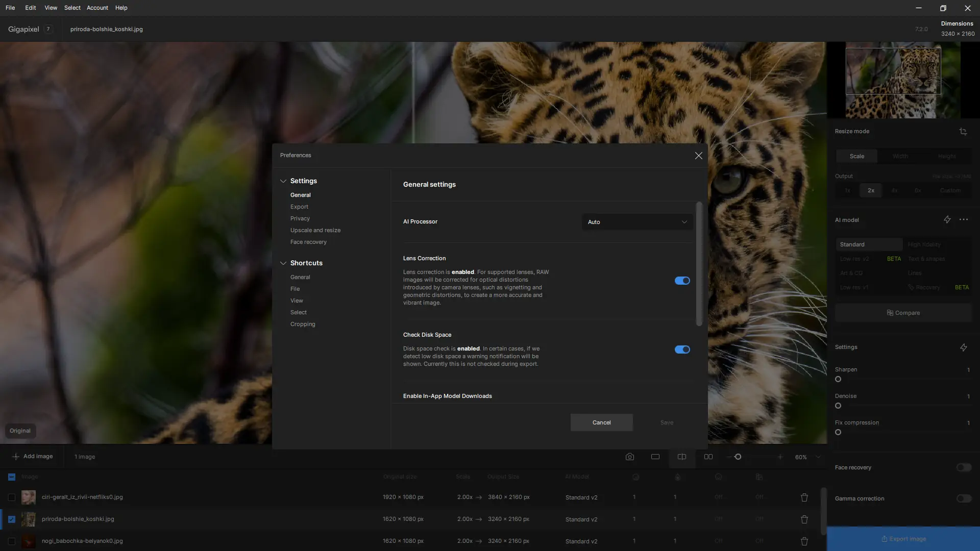
Task: Click the Preferences dialog scrollbar
Action: (699, 264)
